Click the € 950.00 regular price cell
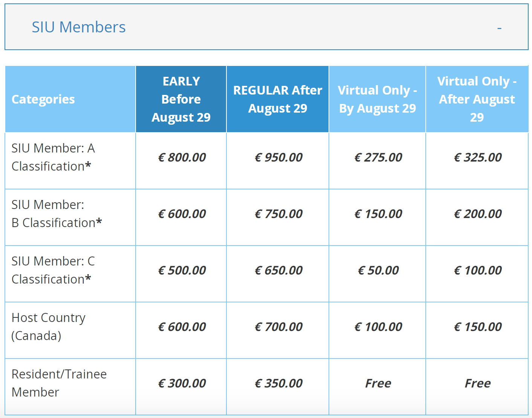 click(x=278, y=157)
